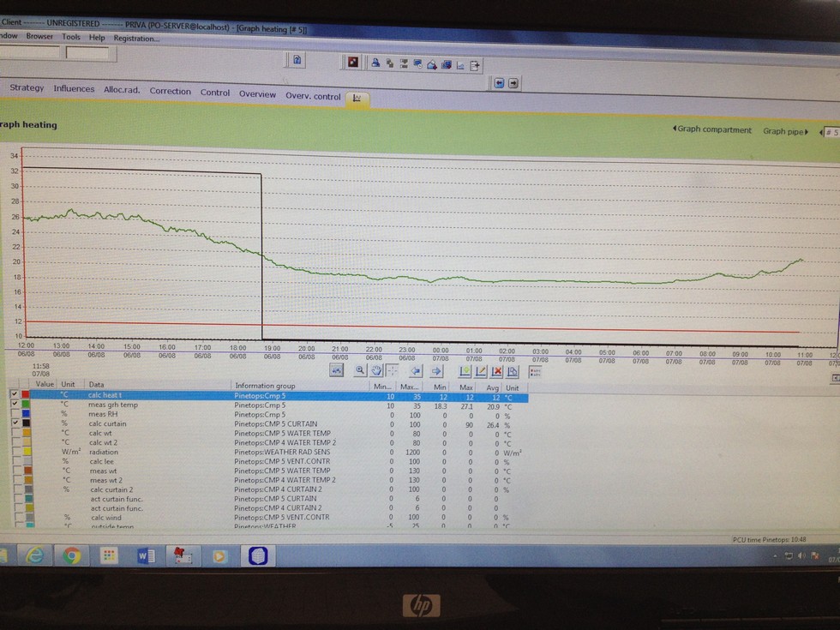This screenshot has height=630, width=840.
Task: Click the zoom magnifier tool below the graph
Action: click(x=360, y=370)
